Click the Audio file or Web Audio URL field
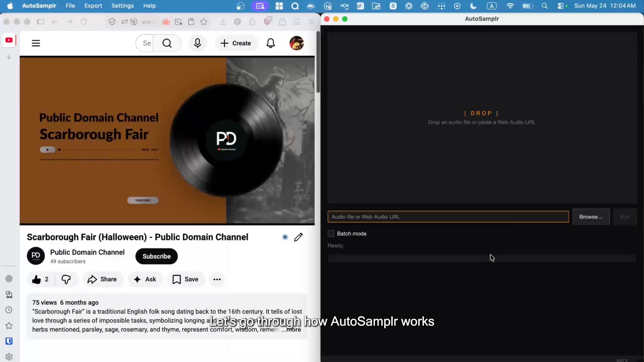 pyautogui.click(x=448, y=217)
